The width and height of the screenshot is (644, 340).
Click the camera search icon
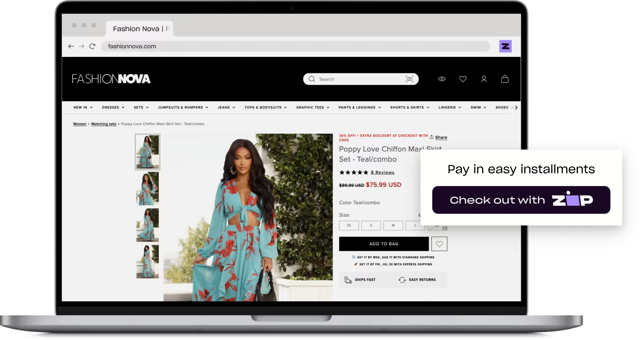409,79
